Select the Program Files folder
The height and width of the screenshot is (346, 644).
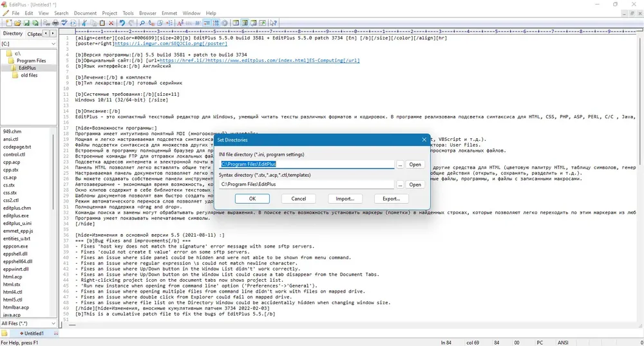[x=31, y=60]
